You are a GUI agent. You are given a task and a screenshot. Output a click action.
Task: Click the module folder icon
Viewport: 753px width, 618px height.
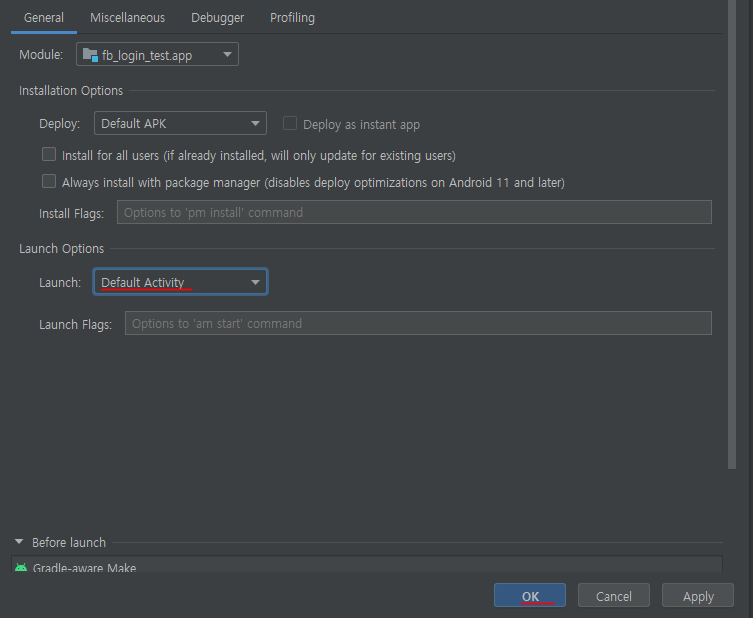(90, 55)
